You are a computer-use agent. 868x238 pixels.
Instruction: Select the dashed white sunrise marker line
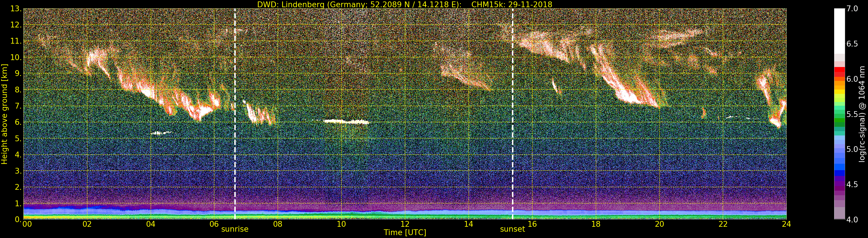point(235,114)
